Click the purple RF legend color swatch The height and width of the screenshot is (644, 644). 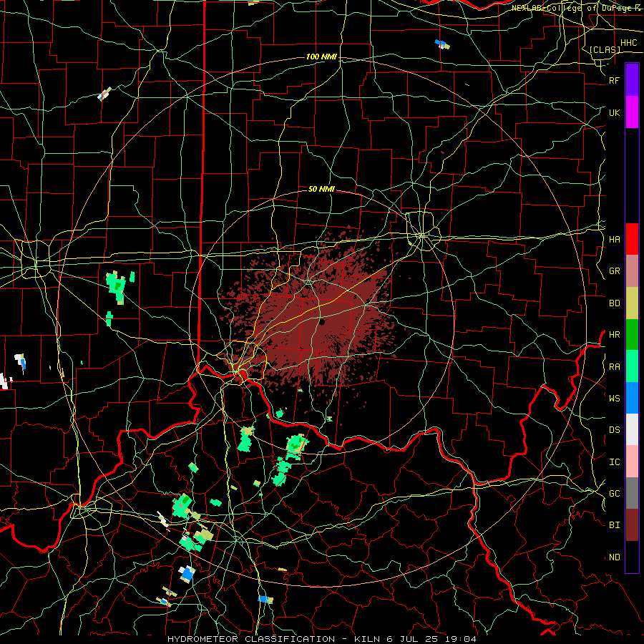click(632, 80)
